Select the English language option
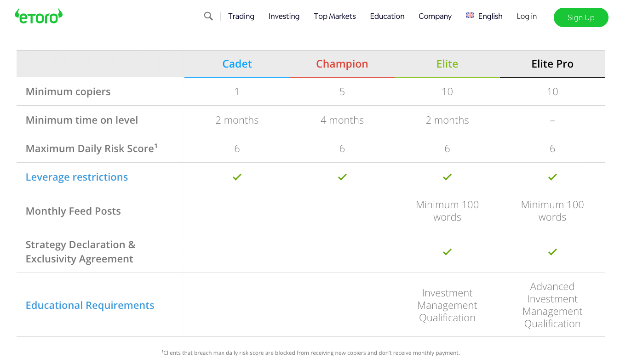The width and height of the screenshot is (620, 364). pyautogui.click(x=490, y=16)
